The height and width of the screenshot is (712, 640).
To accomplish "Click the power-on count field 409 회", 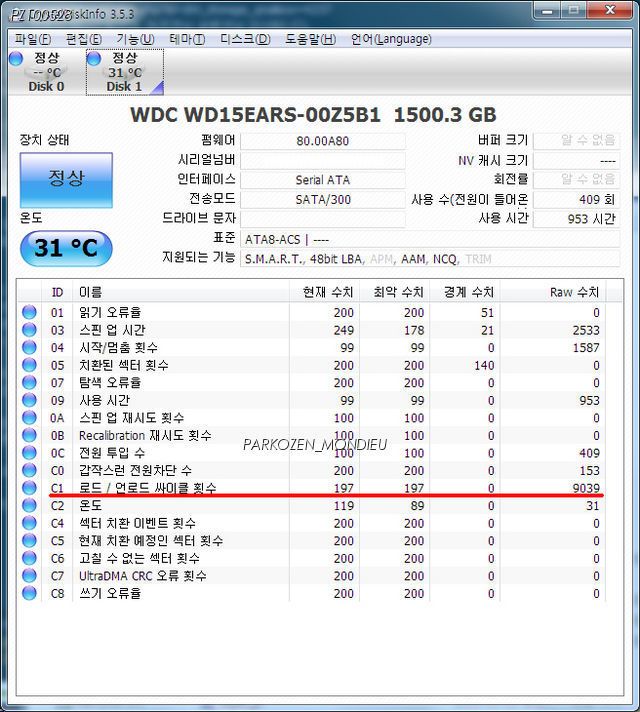I will (x=576, y=200).
